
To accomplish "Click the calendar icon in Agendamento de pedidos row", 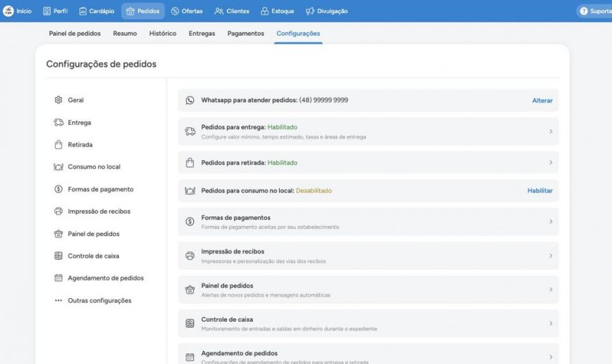I will [x=190, y=357].
